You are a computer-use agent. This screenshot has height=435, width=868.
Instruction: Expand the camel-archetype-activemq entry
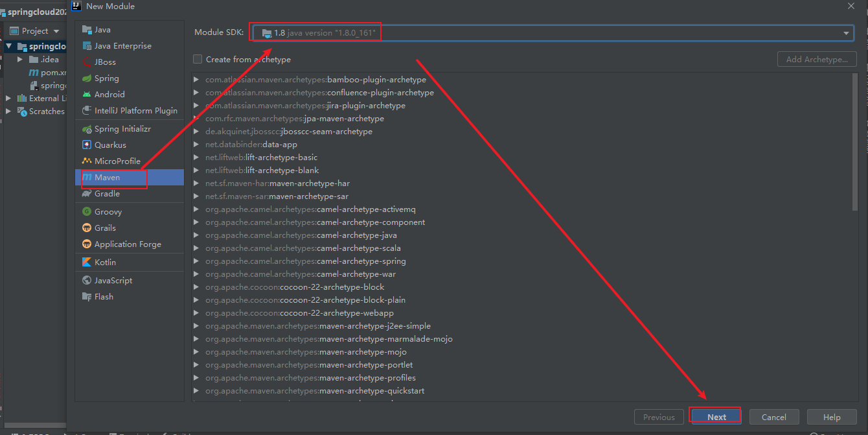click(196, 209)
